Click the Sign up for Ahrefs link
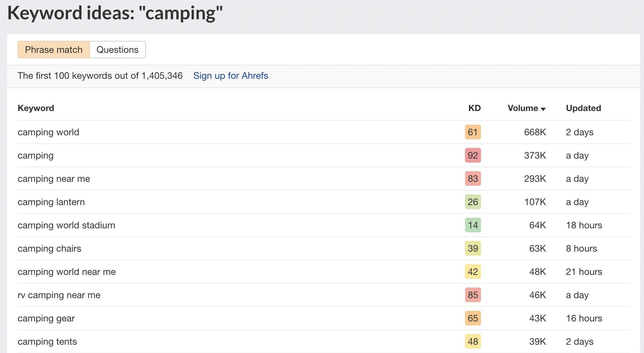The height and width of the screenshot is (353, 644). click(x=231, y=76)
